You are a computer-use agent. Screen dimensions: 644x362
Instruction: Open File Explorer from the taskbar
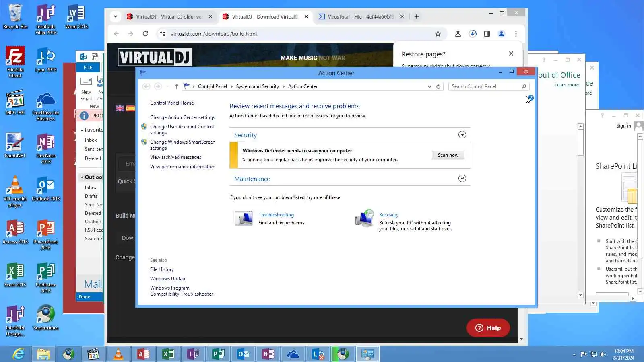43,354
